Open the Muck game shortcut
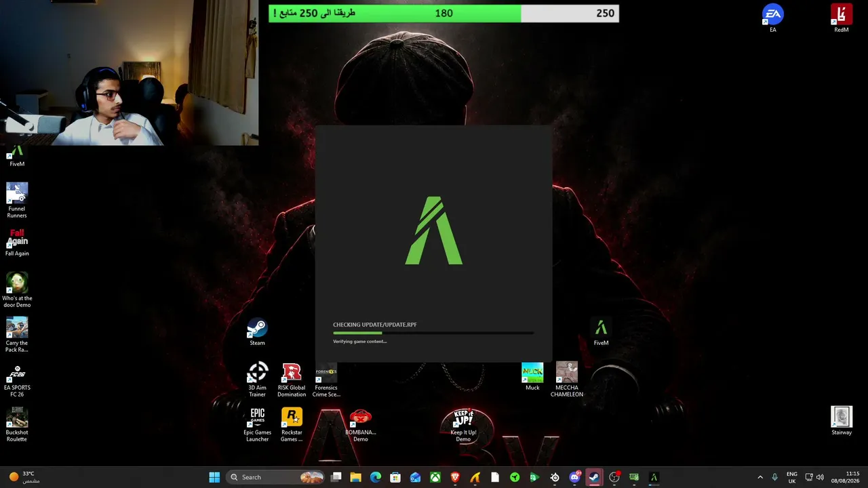This screenshot has width=868, height=488. [532, 377]
